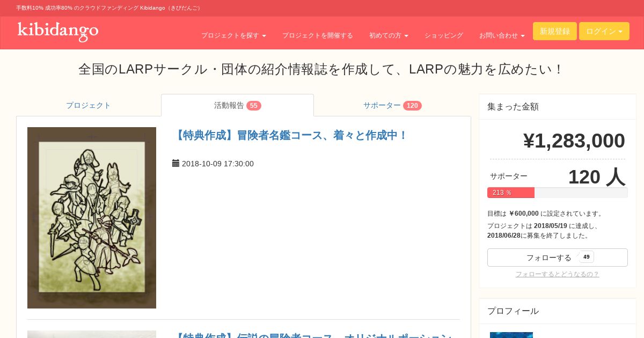Click the 集まった金額 panel heading
The height and width of the screenshot is (338, 644).
coord(513,107)
